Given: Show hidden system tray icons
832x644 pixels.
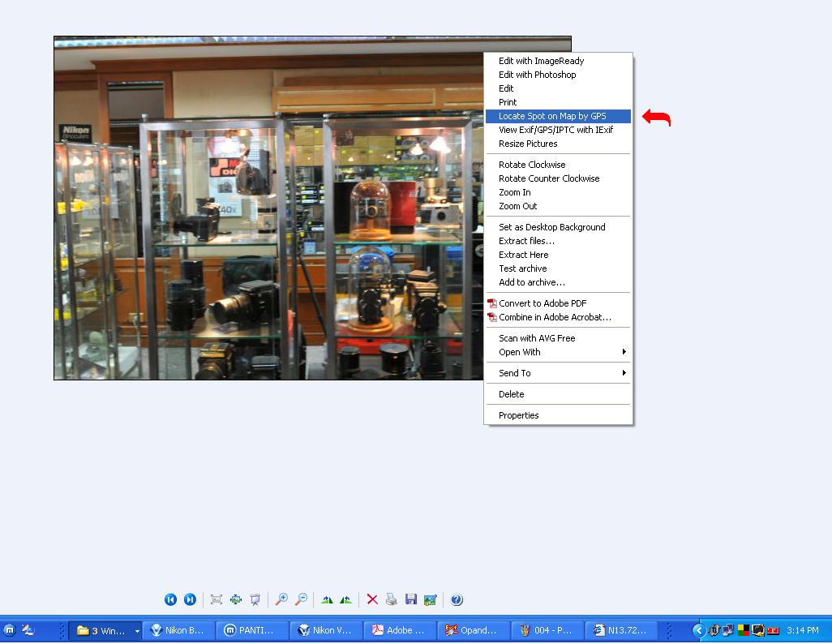Looking at the screenshot, I should (x=699, y=630).
